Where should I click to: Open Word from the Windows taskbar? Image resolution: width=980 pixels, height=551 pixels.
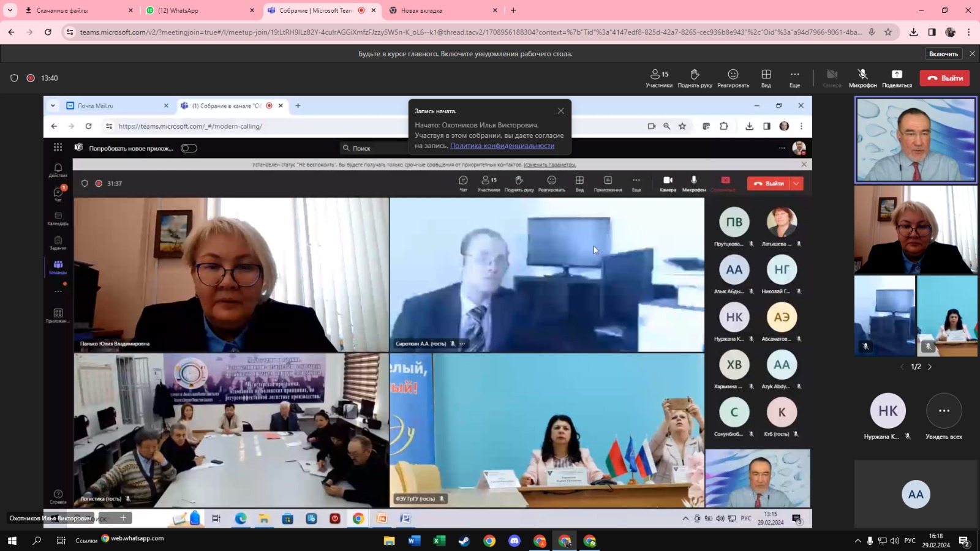coord(414,541)
